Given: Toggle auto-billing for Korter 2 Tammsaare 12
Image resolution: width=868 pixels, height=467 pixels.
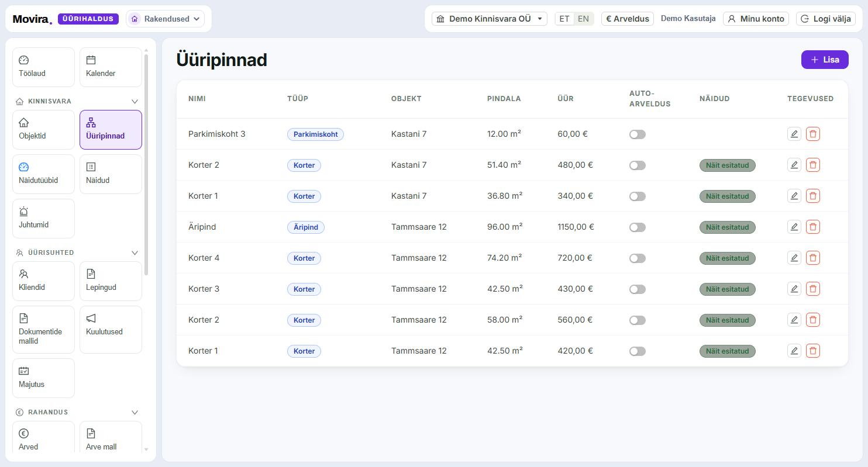Looking at the screenshot, I should point(638,320).
